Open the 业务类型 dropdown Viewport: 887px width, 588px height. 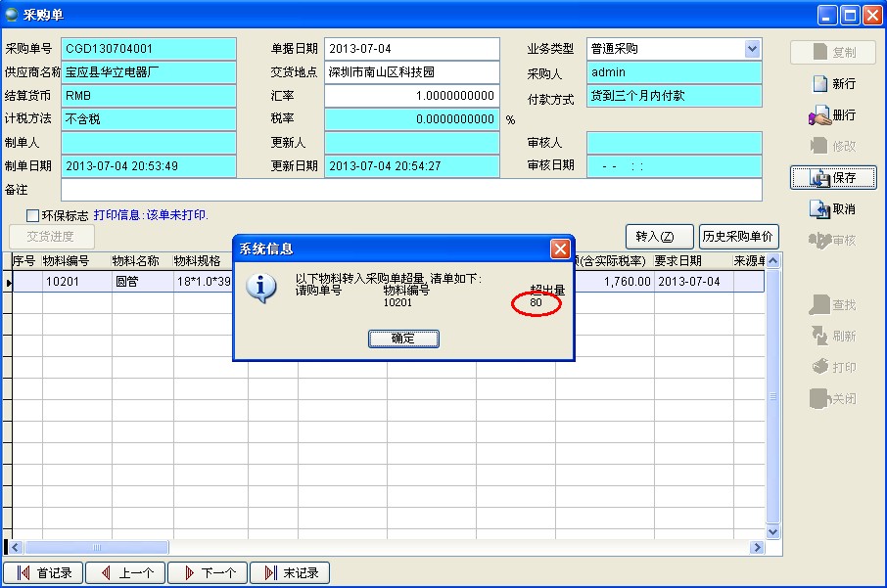click(752, 49)
